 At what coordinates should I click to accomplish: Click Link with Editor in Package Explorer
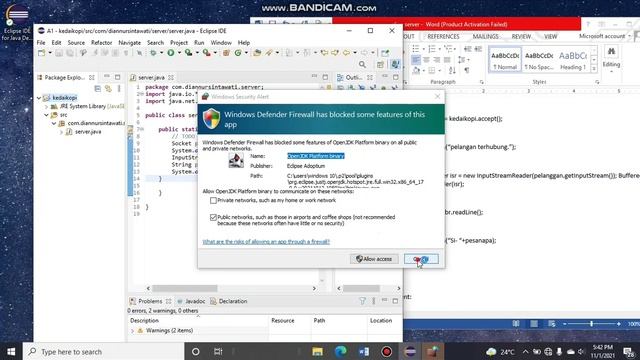108,88
